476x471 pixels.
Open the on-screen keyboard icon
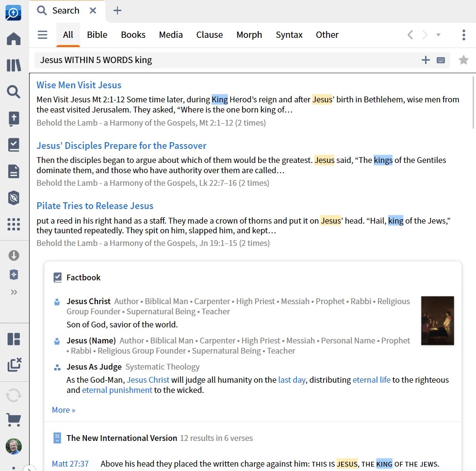[441, 60]
